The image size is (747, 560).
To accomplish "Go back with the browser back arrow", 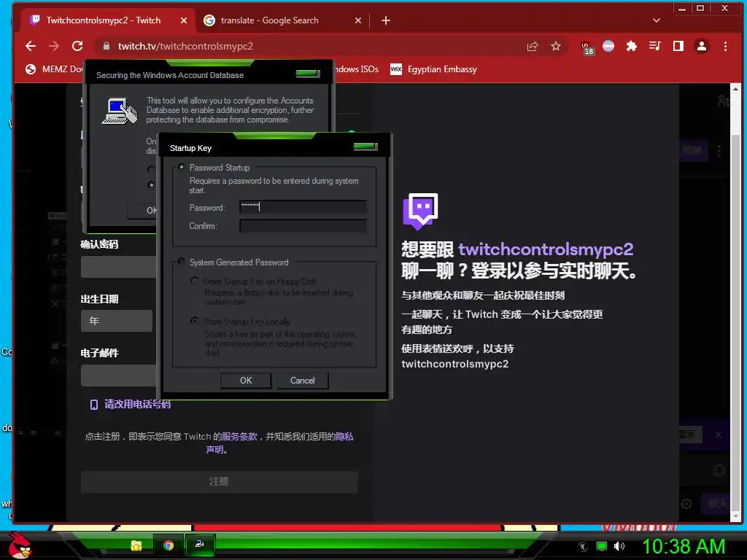I will point(31,46).
